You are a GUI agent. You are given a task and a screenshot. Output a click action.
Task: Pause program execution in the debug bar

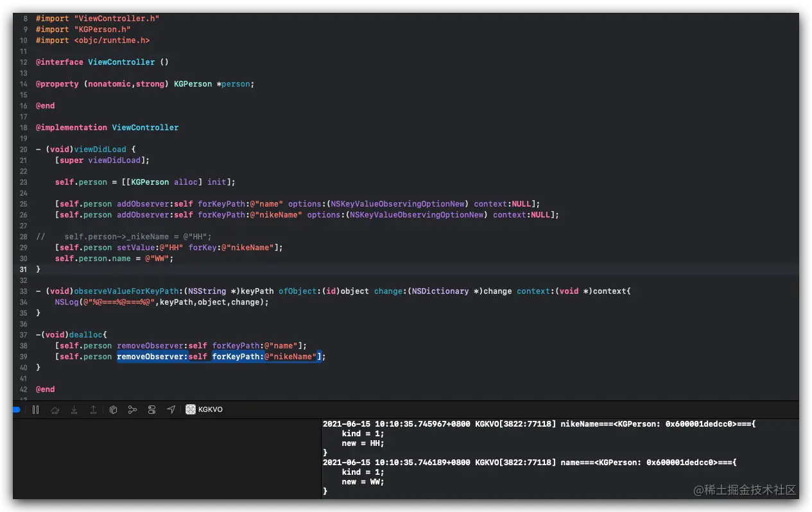point(36,409)
